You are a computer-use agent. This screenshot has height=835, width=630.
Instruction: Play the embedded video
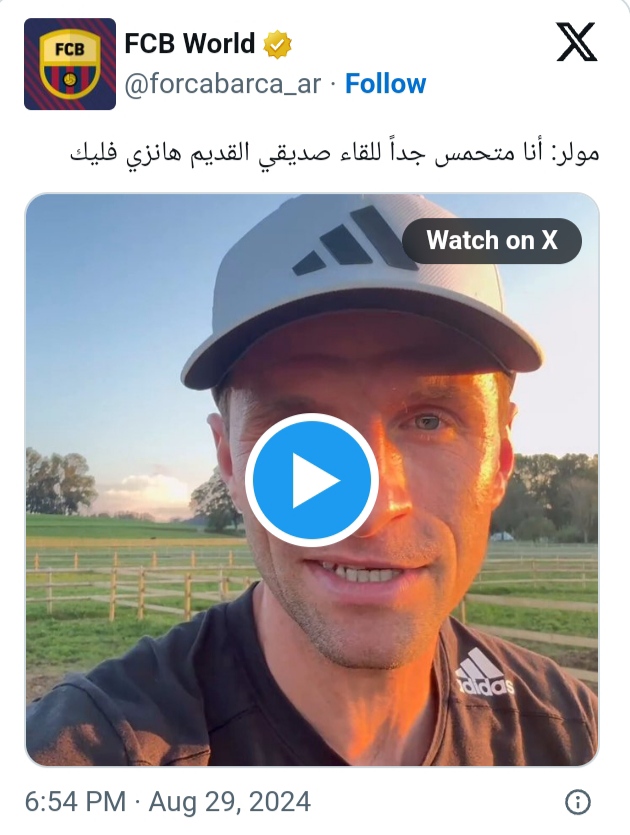pyautogui.click(x=312, y=479)
